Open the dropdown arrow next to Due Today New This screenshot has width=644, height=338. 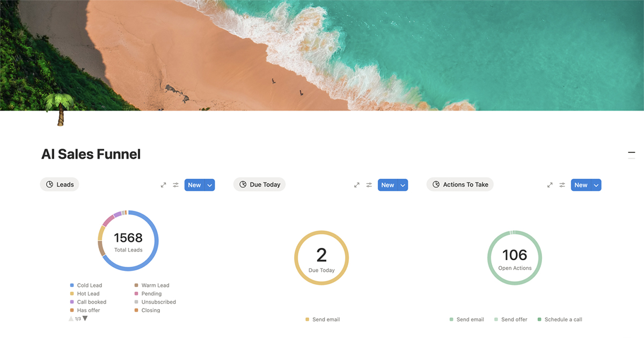(403, 185)
